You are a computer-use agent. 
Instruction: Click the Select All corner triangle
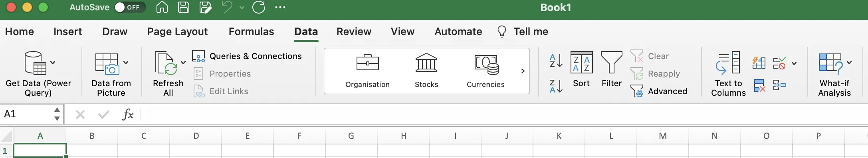click(7, 136)
